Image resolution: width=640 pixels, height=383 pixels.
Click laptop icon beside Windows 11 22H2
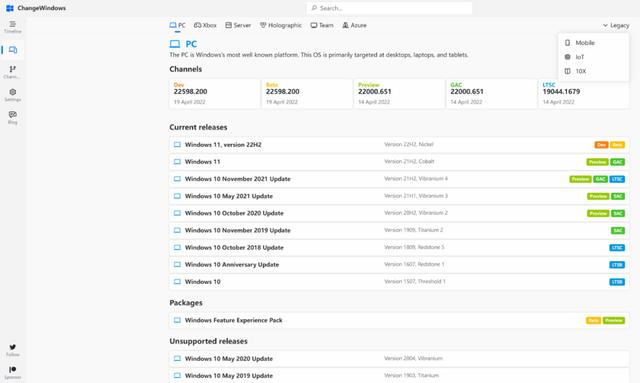(177, 145)
